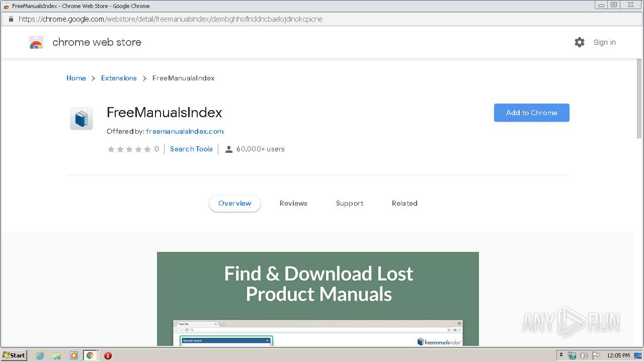Click the Sign in link
644x362 pixels.
(x=604, y=42)
